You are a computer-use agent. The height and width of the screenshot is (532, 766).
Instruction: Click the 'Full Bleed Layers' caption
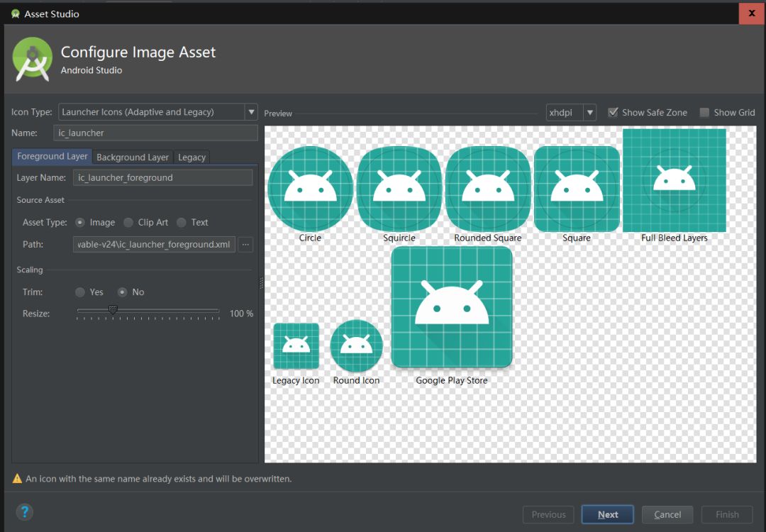tap(675, 238)
